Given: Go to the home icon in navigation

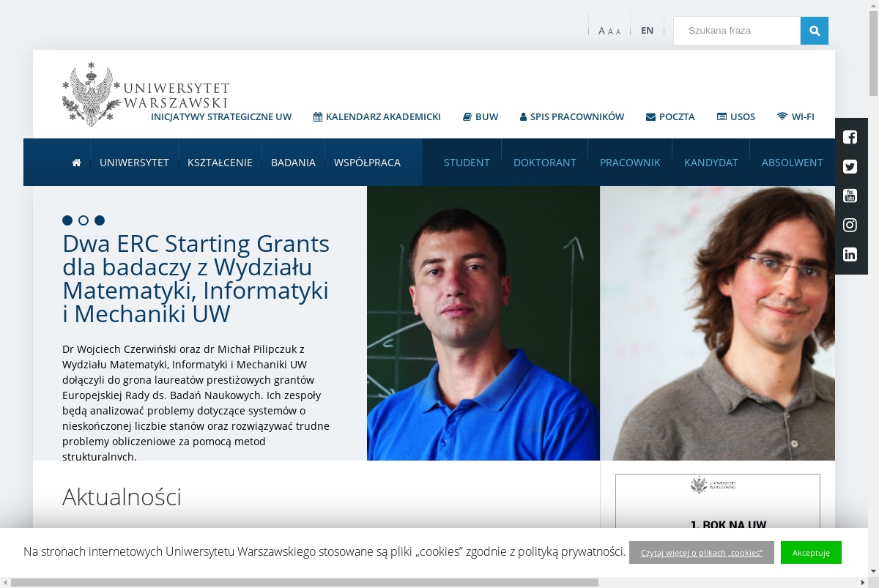Looking at the screenshot, I should tap(76, 163).
